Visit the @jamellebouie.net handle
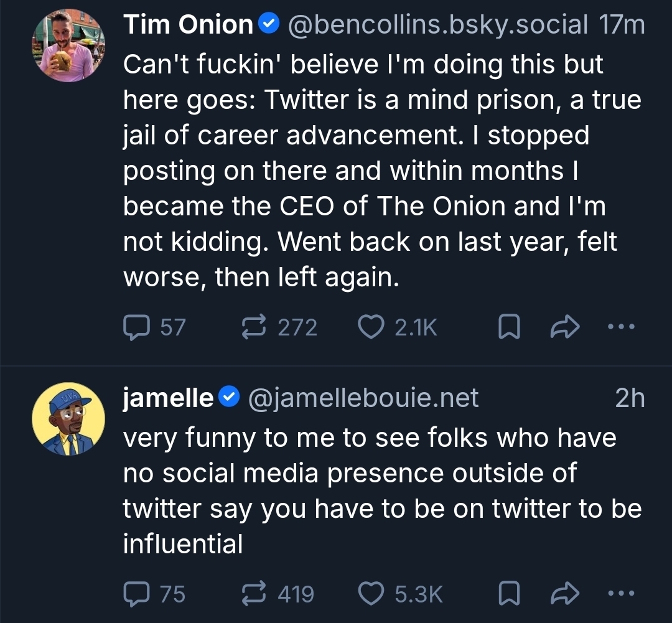This screenshot has height=623, width=672. [x=364, y=398]
